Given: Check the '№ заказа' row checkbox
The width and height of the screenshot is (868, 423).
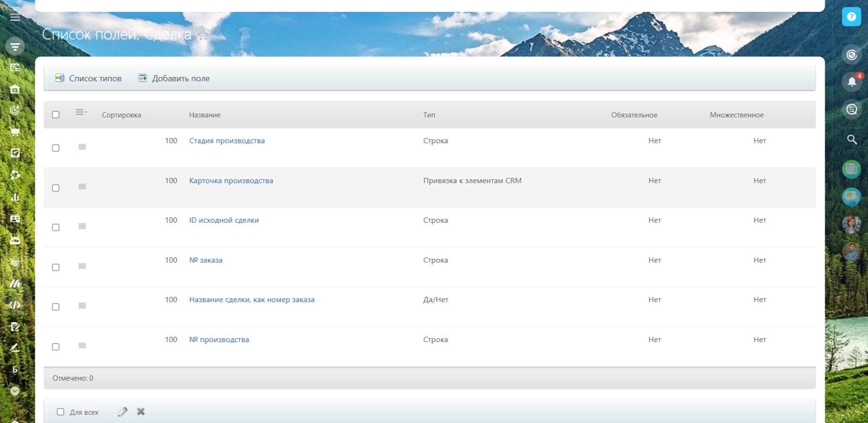Looking at the screenshot, I should pos(56,267).
